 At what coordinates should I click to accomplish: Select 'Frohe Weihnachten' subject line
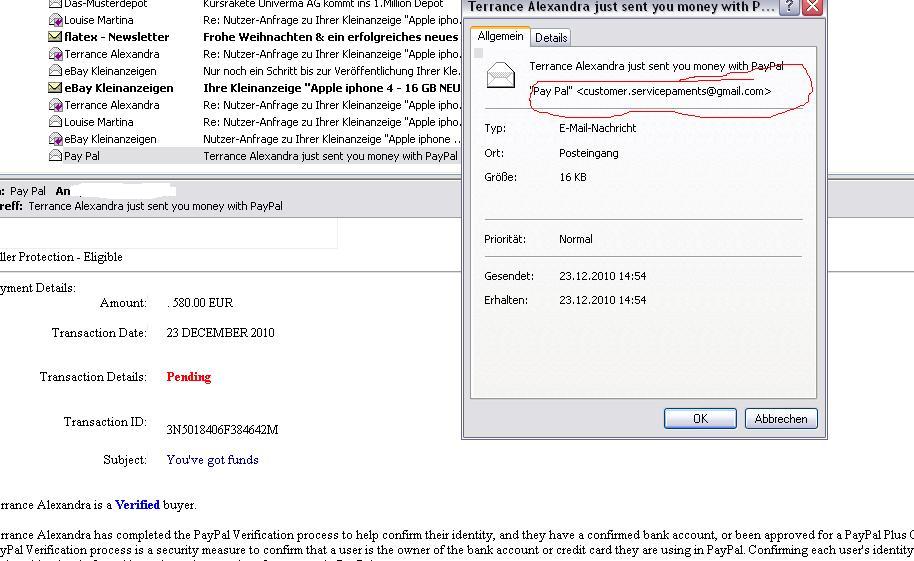(331, 37)
